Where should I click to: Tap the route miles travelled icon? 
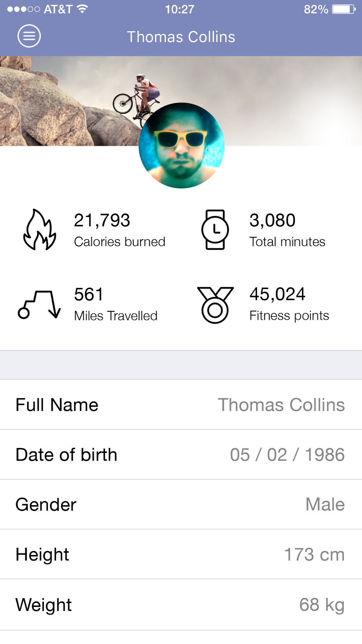[39, 305]
